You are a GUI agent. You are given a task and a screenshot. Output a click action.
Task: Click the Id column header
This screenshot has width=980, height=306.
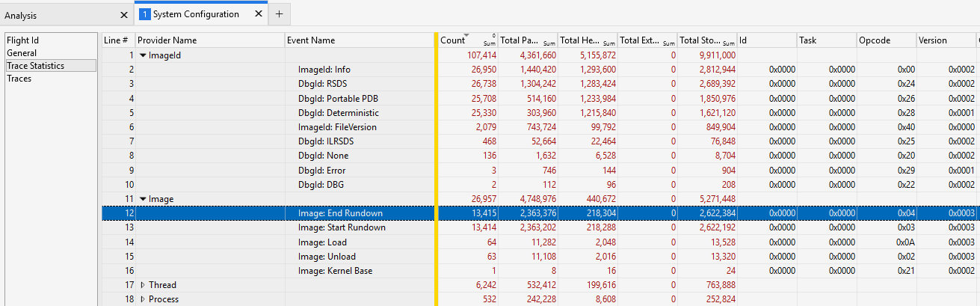tap(767, 40)
